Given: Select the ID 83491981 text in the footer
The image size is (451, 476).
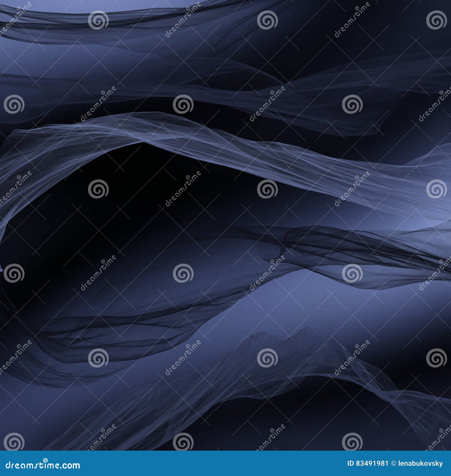Looking at the screenshot, I should (x=368, y=463).
